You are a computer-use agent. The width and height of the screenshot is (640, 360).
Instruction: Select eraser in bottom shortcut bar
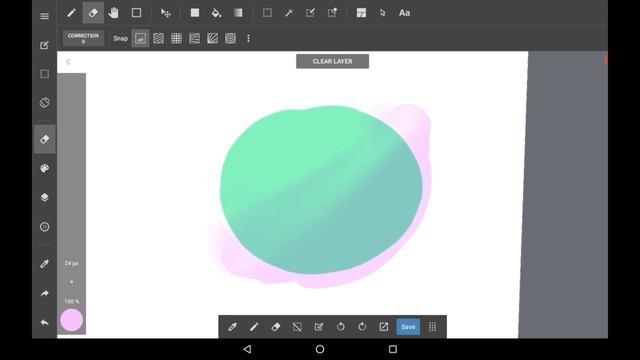click(x=276, y=327)
